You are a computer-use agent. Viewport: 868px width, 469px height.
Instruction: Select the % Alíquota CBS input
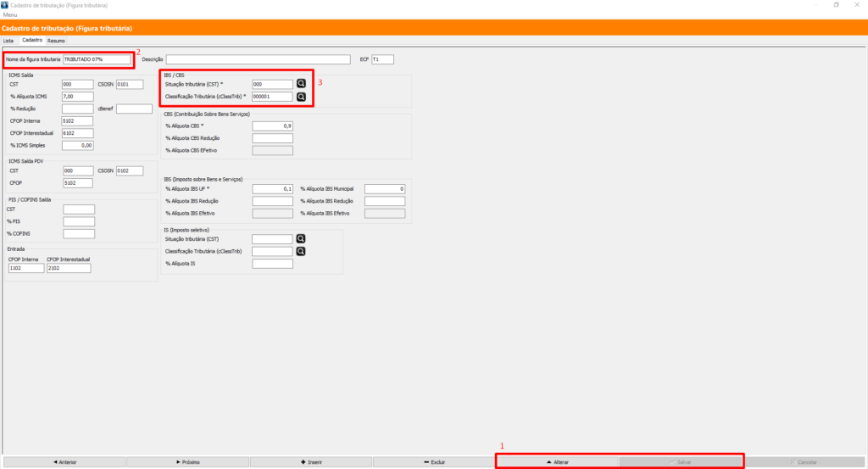coord(272,126)
